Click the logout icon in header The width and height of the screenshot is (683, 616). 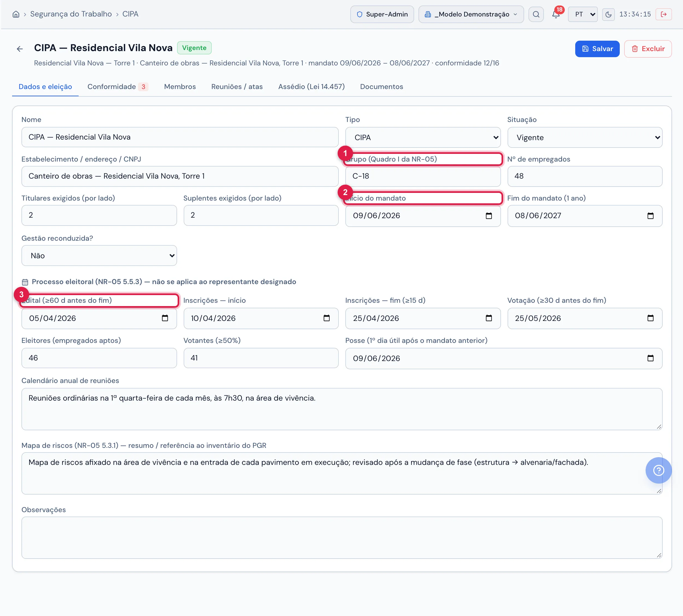(x=663, y=14)
